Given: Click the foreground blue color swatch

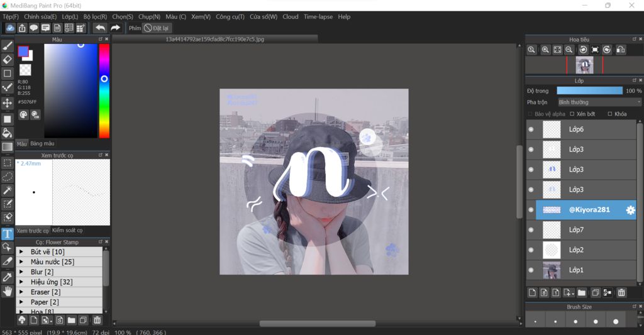Looking at the screenshot, I should (23, 52).
